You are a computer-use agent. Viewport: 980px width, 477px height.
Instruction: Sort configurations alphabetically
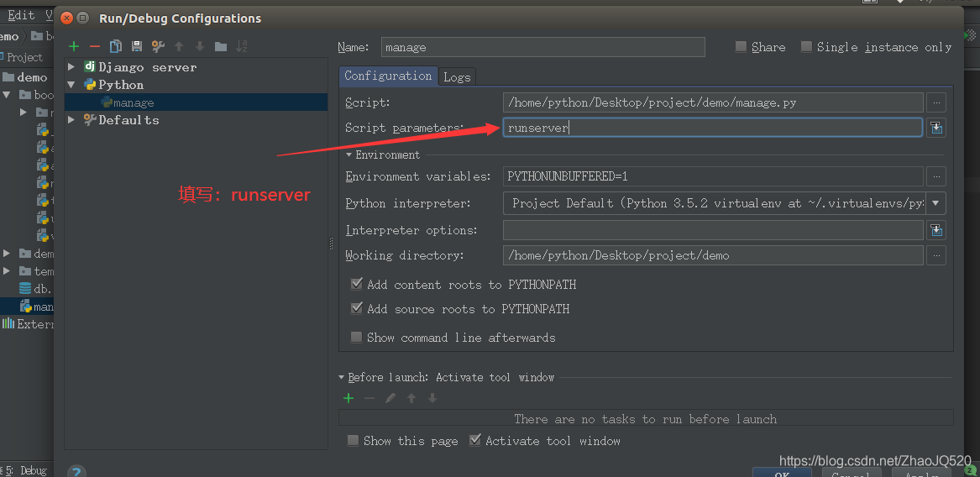click(x=242, y=46)
